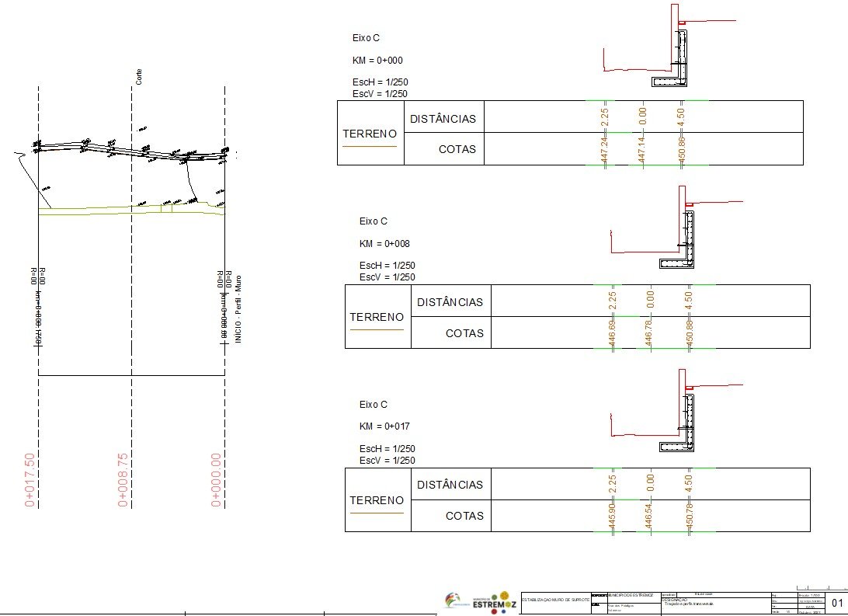Click the DISTÂNCIAS cell in the middle table
848x616 pixels.
click(450, 301)
